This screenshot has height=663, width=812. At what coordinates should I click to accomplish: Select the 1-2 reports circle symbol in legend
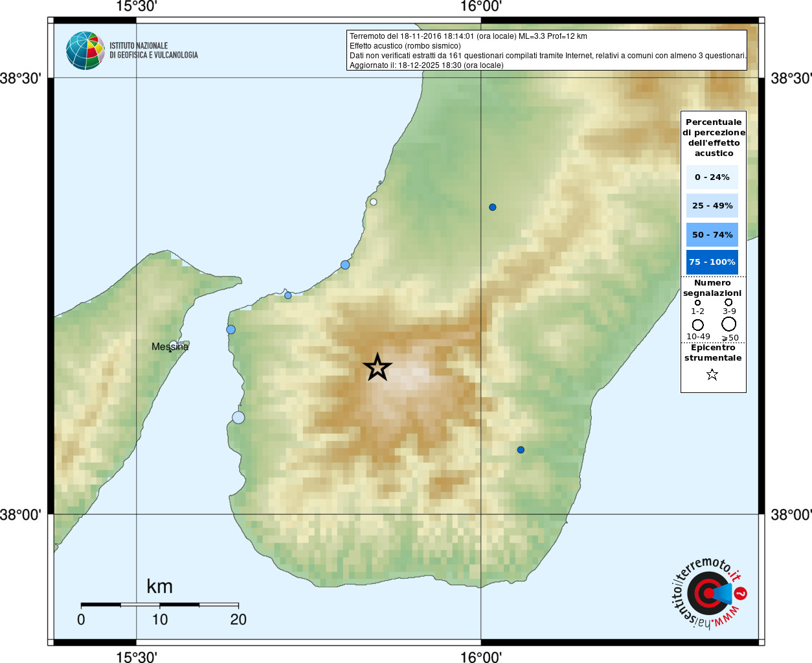coord(697,302)
